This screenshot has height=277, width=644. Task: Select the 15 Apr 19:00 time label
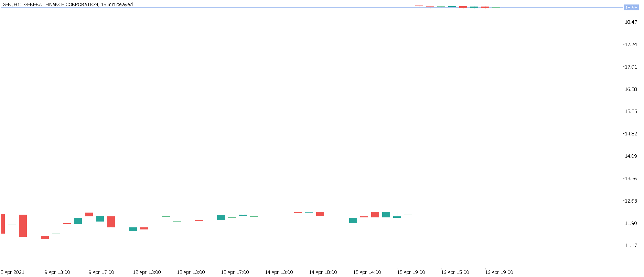pos(411,272)
